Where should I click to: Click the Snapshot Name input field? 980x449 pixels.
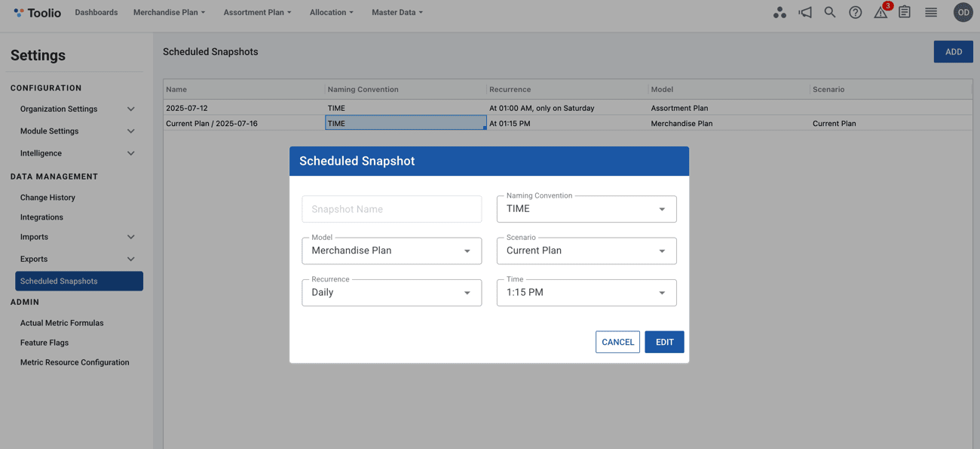391,209
